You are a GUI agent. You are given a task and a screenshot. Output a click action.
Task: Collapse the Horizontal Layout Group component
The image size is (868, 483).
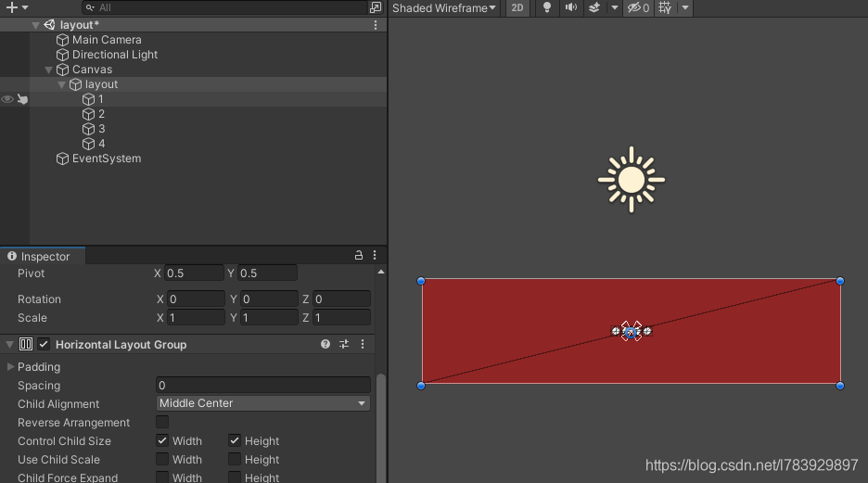click(9, 344)
